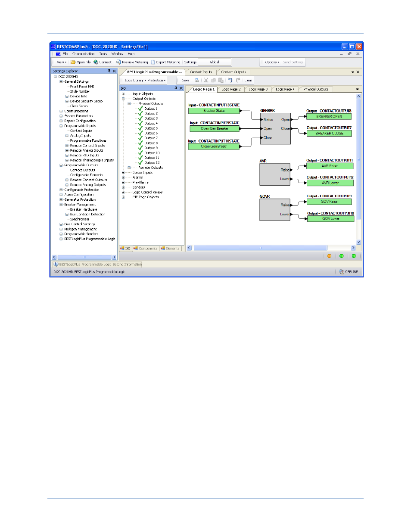Click the Setting Information info icon
This screenshot has width=411, height=532.
click(x=56, y=264)
